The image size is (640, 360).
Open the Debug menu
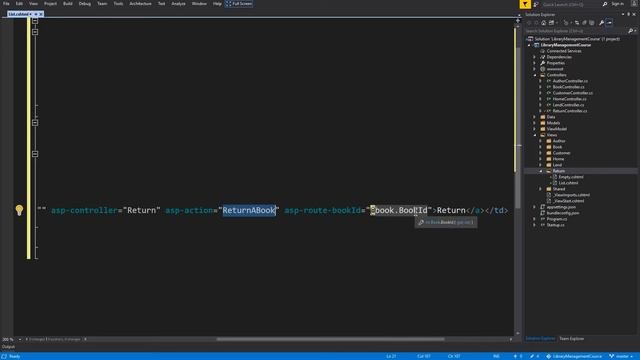click(84, 4)
